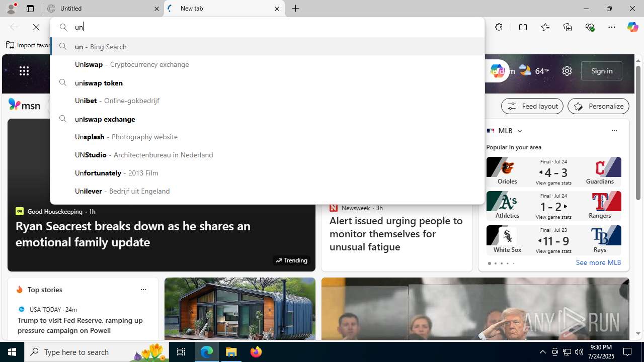The width and height of the screenshot is (644, 362).
Task: Open Favorites star icon
Action: click(x=545, y=27)
